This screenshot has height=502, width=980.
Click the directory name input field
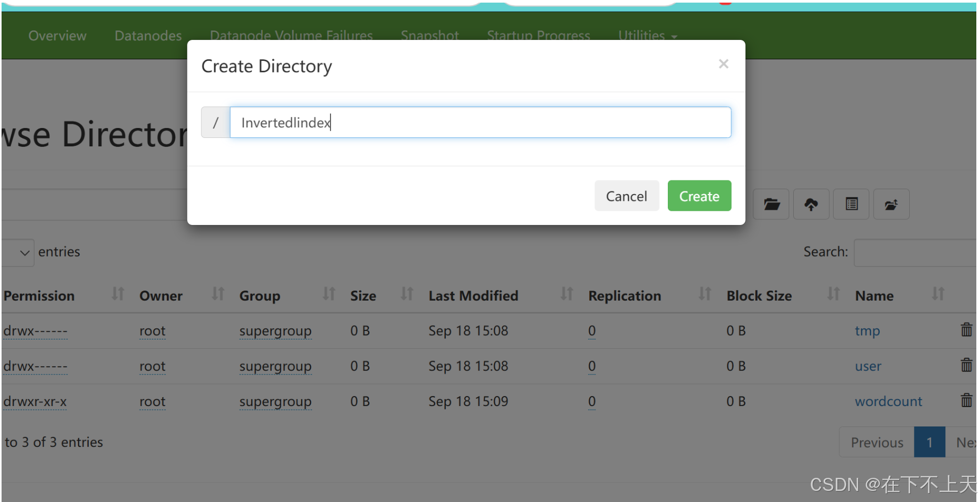coord(480,122)
